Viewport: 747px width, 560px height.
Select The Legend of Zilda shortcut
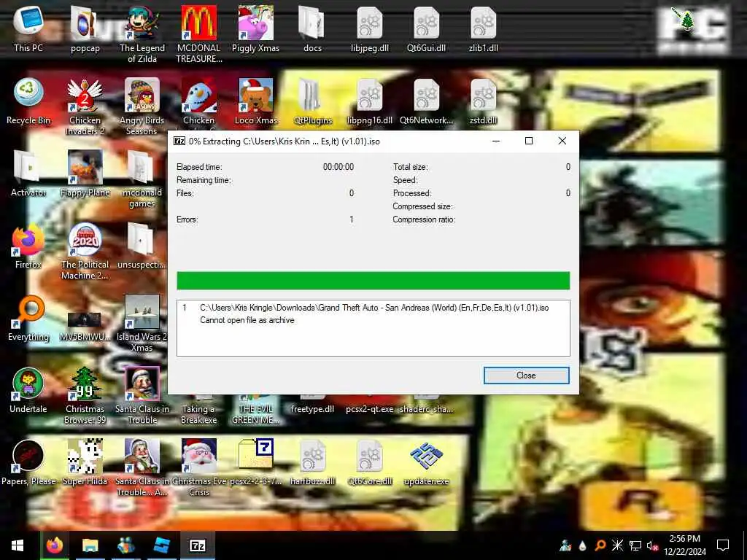142,34
